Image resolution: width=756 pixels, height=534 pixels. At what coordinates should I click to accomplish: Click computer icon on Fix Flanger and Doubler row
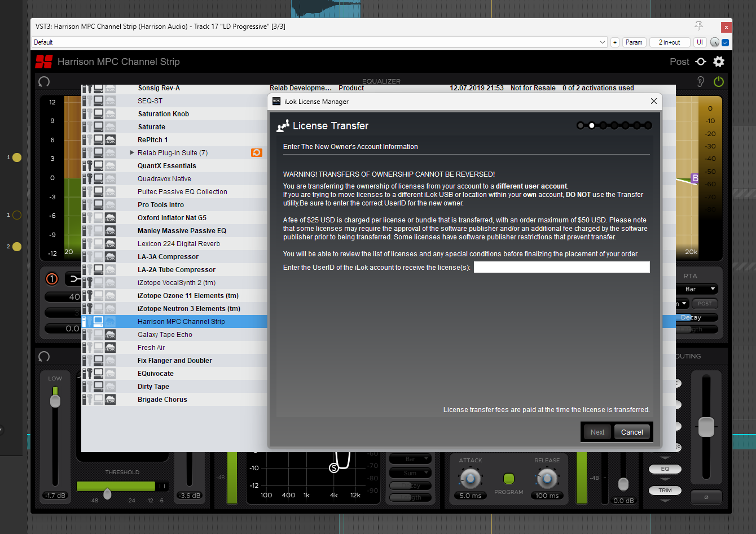(x=99, y=360)
